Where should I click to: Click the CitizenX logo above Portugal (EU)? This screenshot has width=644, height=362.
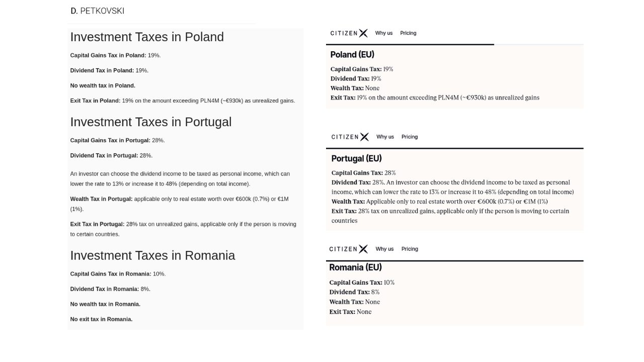pos(350,137)
